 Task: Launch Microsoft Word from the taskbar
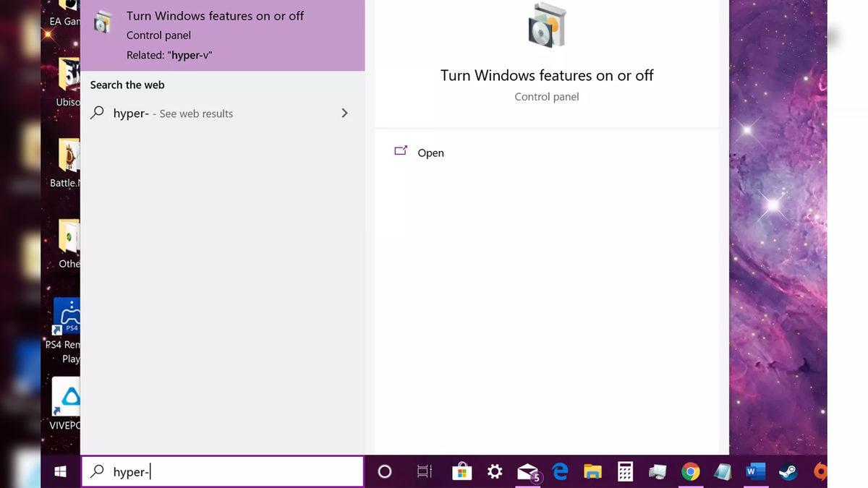pos(754,471)
